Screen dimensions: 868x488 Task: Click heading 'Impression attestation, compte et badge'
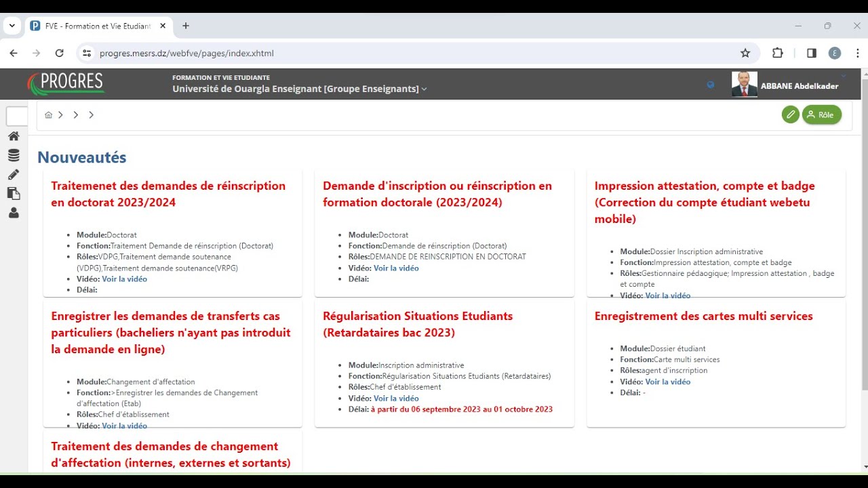705,202
